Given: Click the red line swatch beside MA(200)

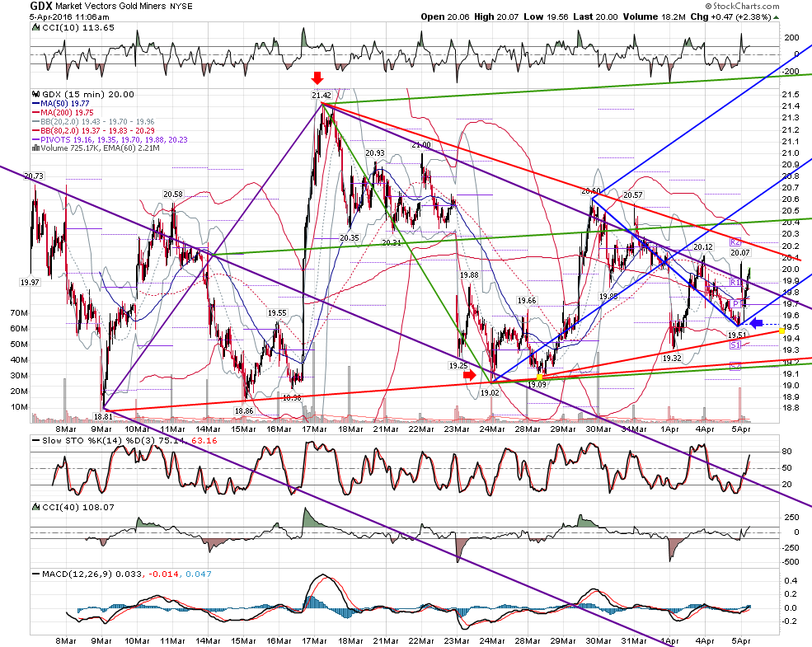Looking at the screenshot, I should point(35,112).
